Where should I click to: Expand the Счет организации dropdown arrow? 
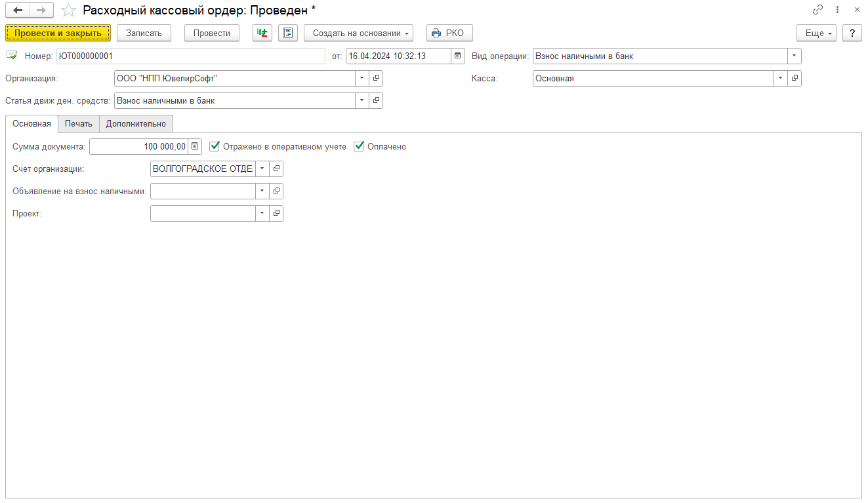click(262, 169)
